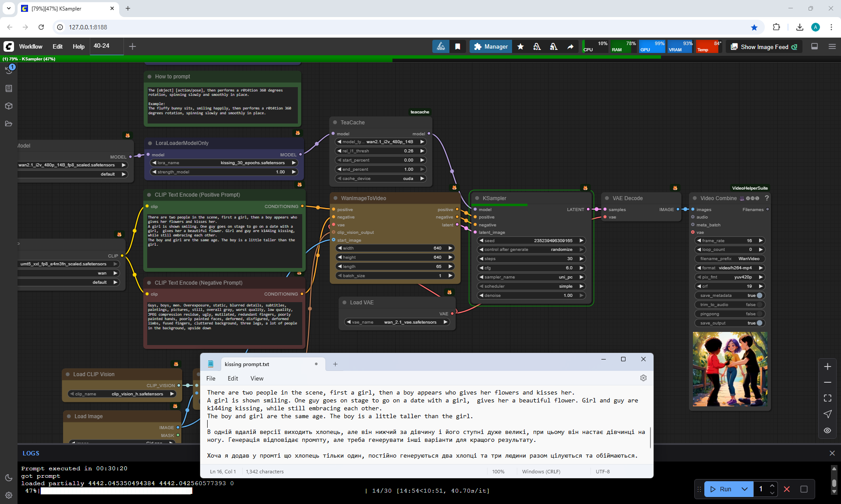Open the queue history sidebar icon

pyautogui.click(x=9, y=70)
